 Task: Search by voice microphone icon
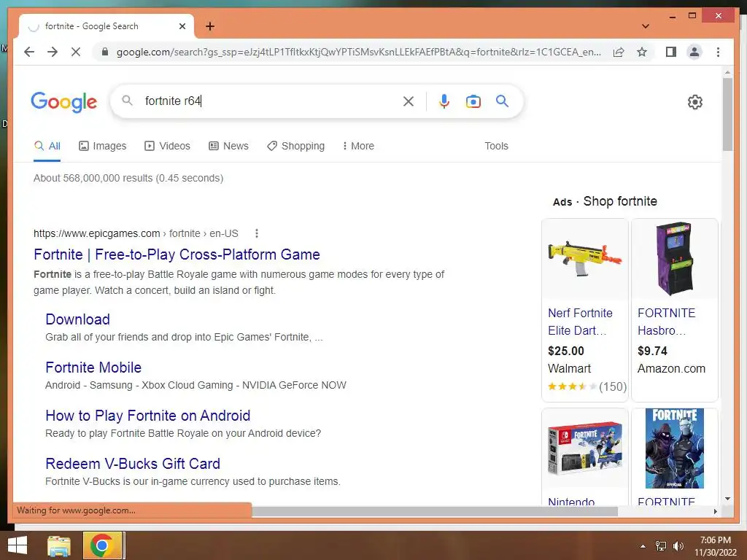(444, 101)
